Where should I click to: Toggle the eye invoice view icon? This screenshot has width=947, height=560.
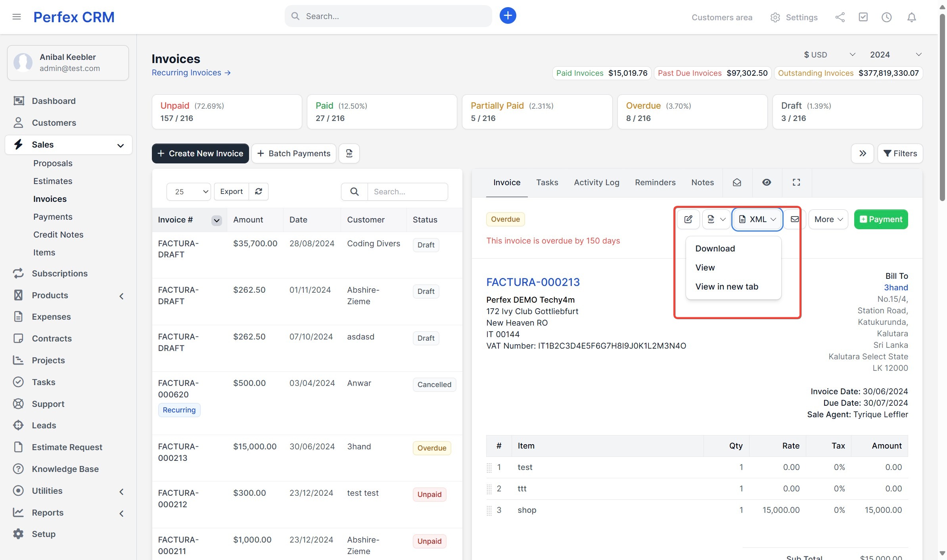[767, 182]
